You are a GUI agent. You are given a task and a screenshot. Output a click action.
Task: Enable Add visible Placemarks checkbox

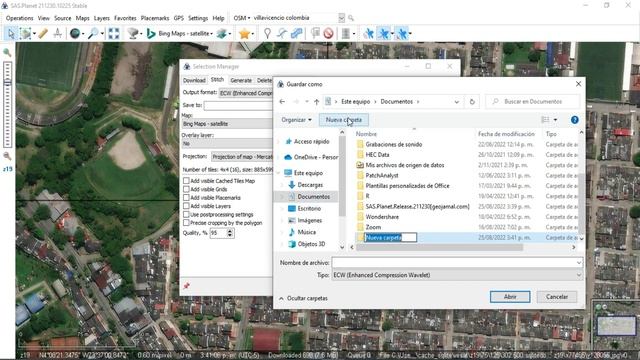186,198
